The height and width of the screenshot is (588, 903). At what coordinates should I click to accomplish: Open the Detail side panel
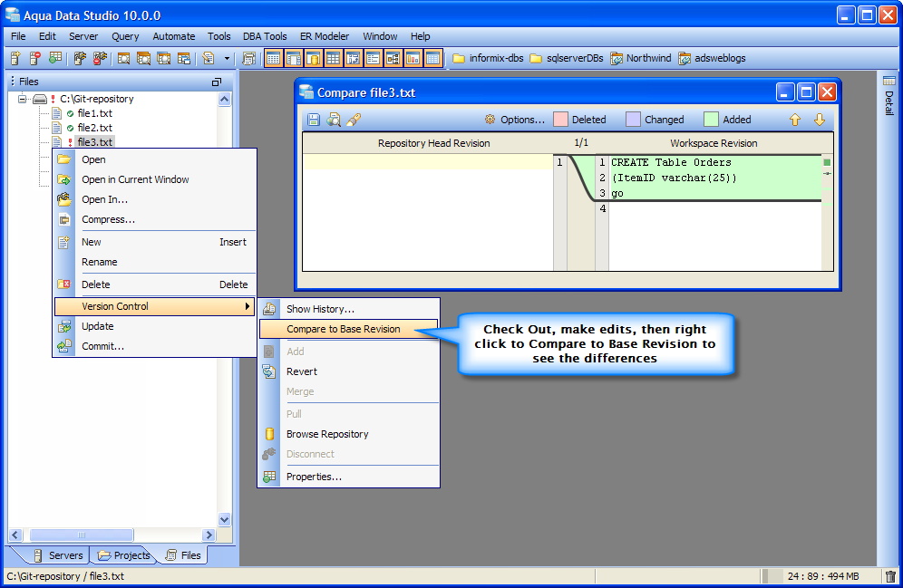pos(889,95)
